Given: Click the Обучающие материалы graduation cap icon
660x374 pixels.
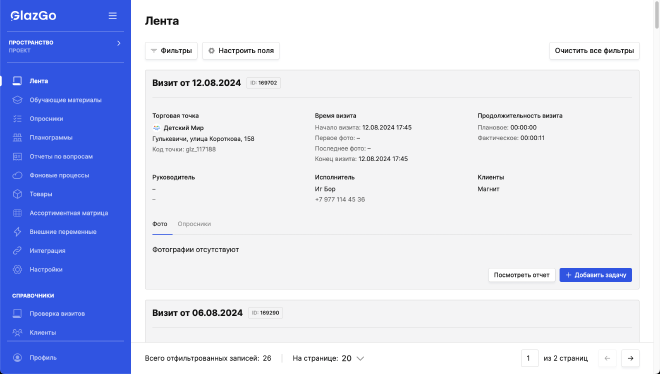Looking at the screenshot, I should 17,100.
